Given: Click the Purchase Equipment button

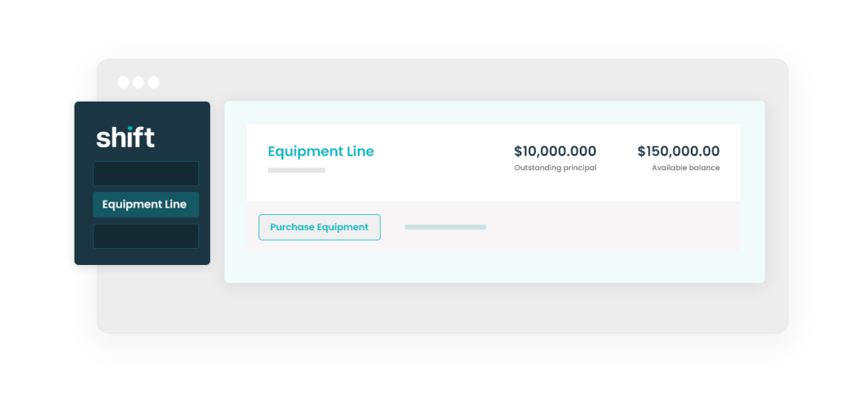Looking at the screenshot, I should (x=320, y=227).
